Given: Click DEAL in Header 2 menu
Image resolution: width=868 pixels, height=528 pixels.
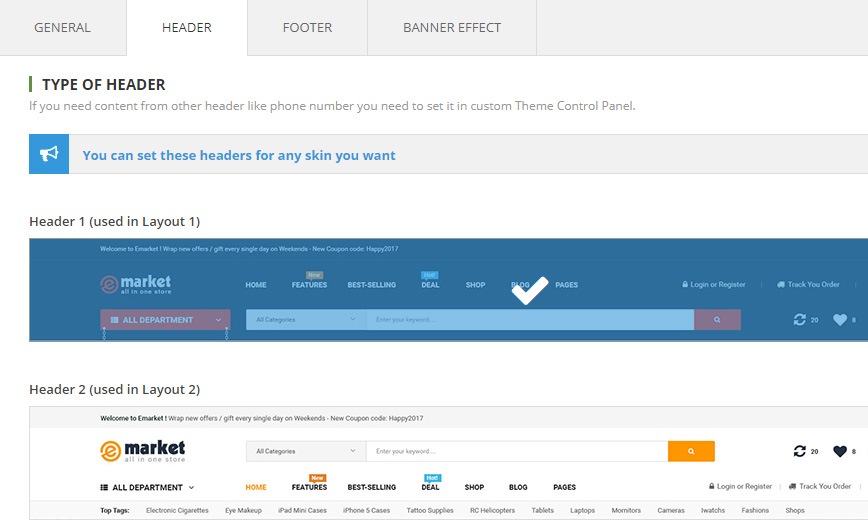Looking at the screenshot, I should pyautogui.click(x=430, y=488).
